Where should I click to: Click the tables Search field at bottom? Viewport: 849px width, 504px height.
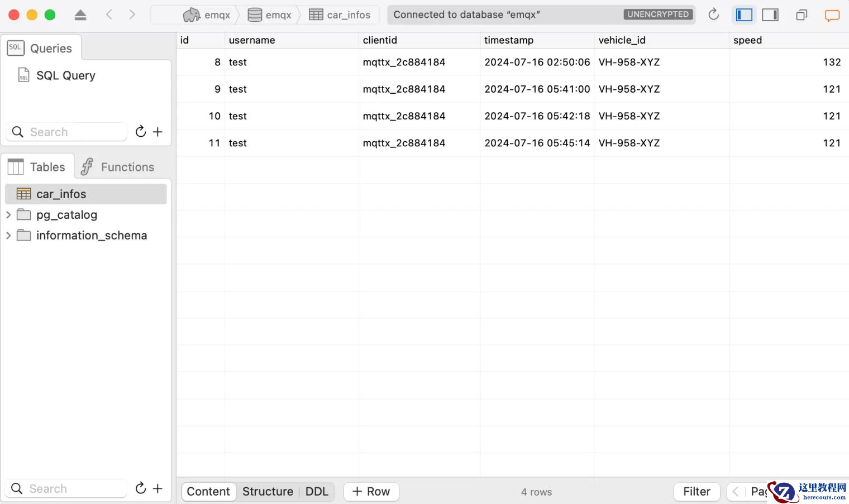(66, 488)
